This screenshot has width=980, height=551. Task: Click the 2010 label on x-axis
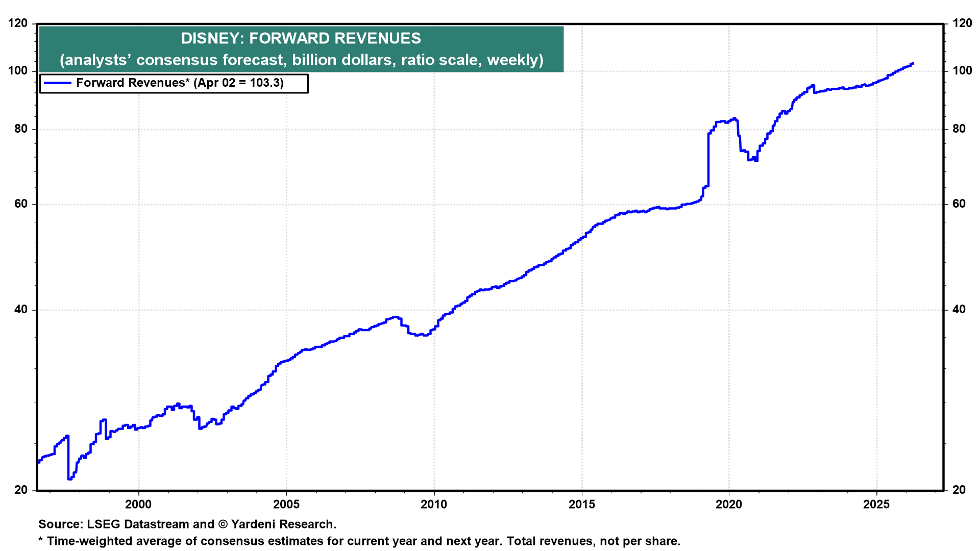click(434, 505)
